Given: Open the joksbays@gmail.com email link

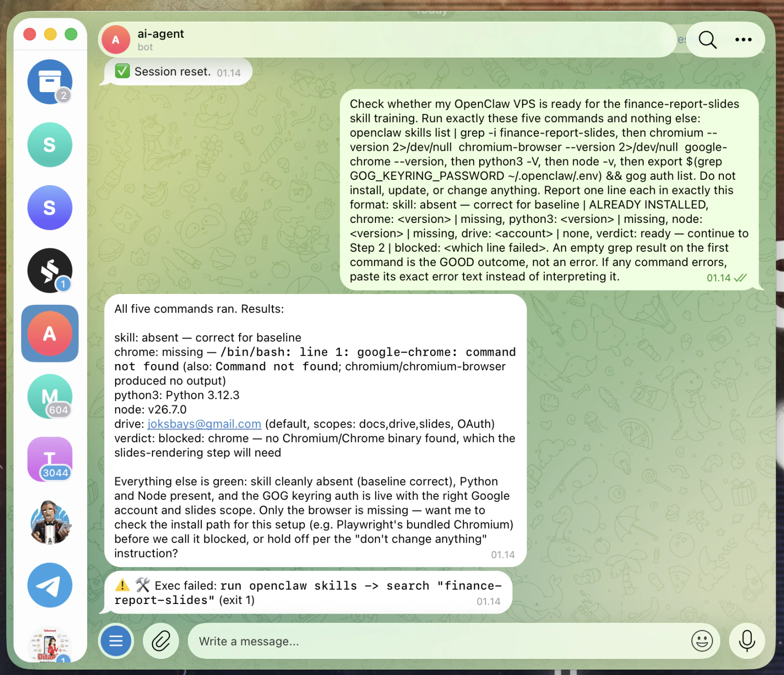Looking at the screenshot, I should pyautogui.click(x=204, y=424).
